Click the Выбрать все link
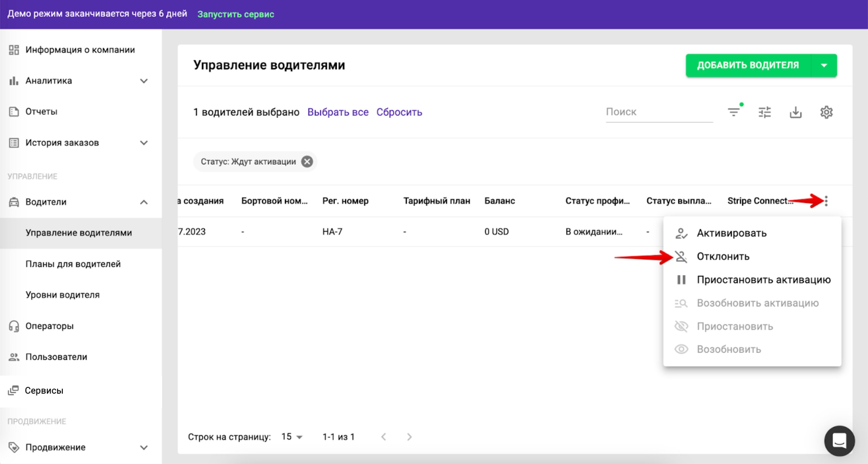This screenshot has width=868, height=464. pyautogui.click(x=338, y=112)
